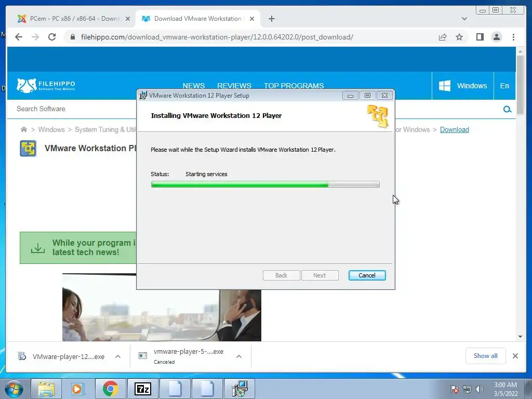
Task: Open System Tuning breadcrumb link
Action: coord(105,129)
